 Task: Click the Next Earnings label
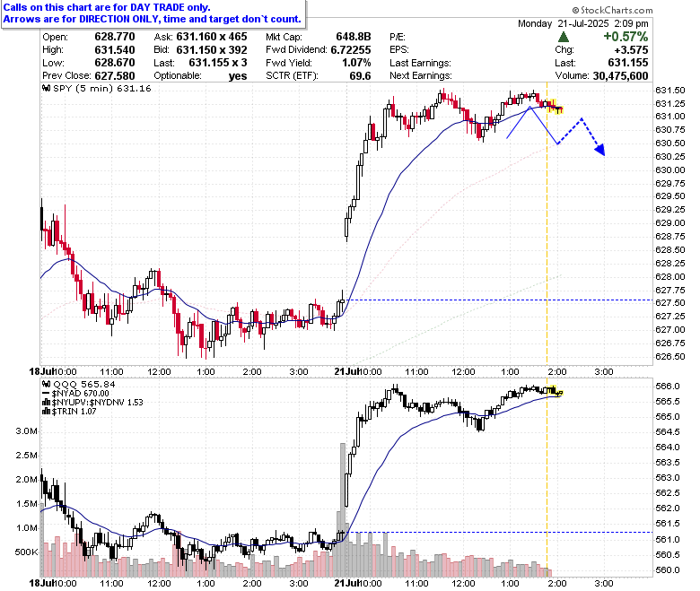(x=421, y=76)
